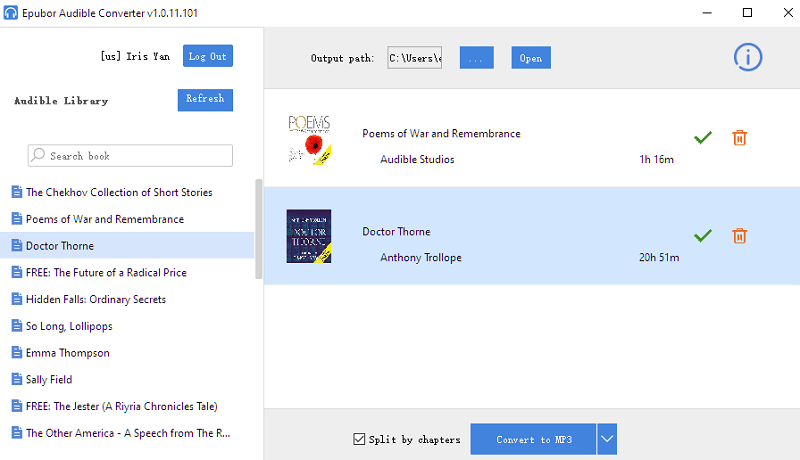Click the Doctor Thorne cover thumbnail
The width and height of the screenshot is (800, 460).
point(309,236)
